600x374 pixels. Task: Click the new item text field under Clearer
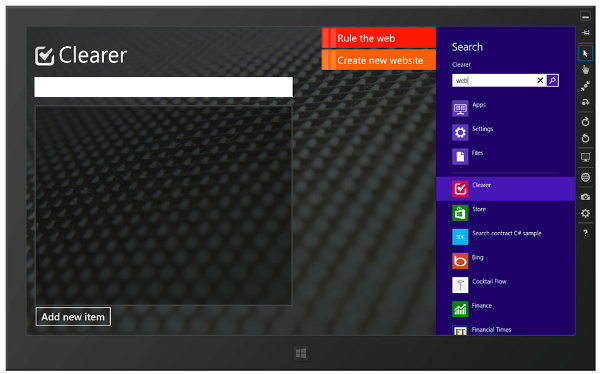(163, 87)
